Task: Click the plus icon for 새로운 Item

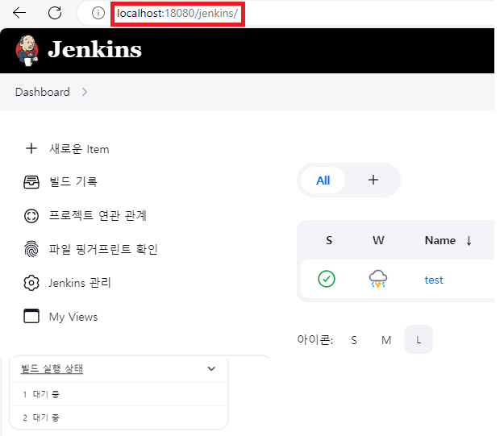Action: click(31, 149)
